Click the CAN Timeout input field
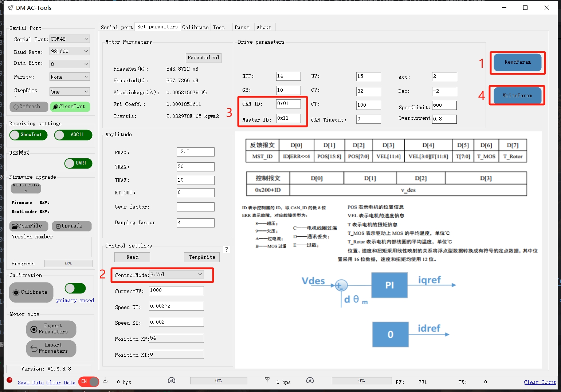The height and width of the screenshot is (392, 561). point(369,119)
